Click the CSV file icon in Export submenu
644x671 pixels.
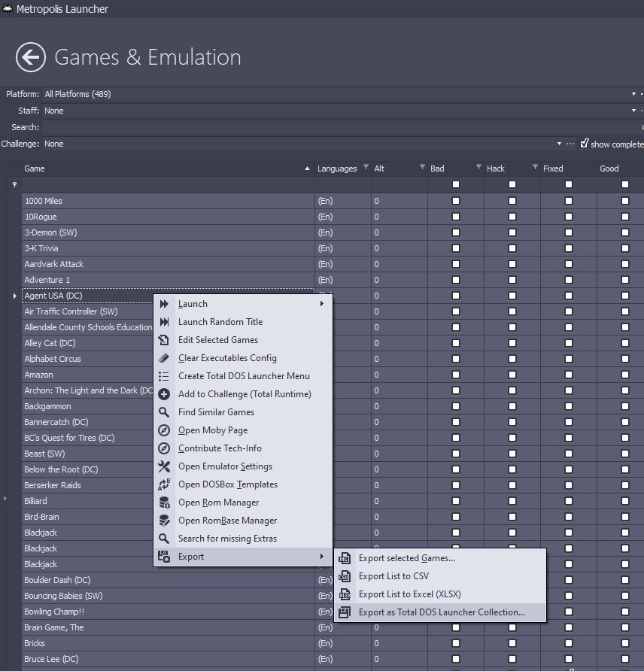pyautogui.click(x=345, y=576)
